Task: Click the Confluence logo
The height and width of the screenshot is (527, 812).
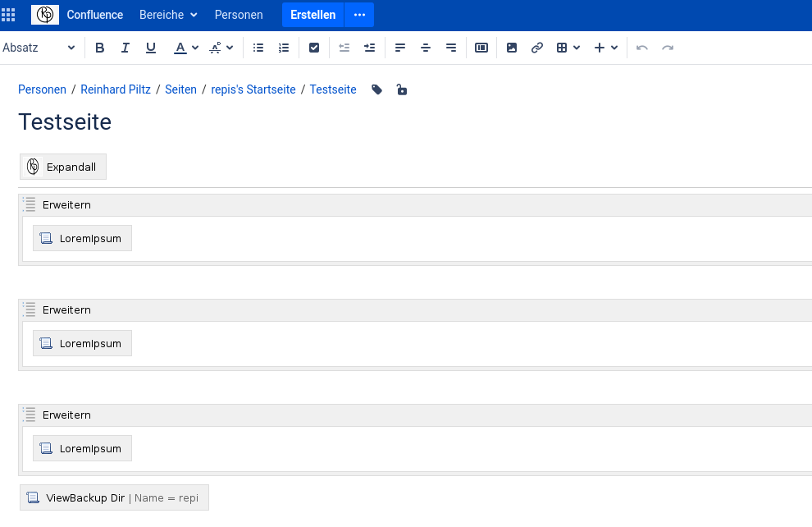Action: click(45, 15)
